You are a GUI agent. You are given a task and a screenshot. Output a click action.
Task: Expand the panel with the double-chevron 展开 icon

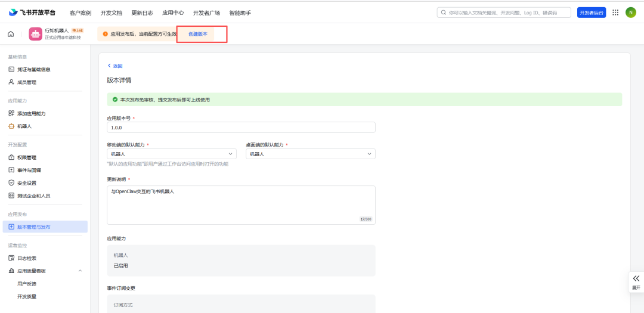(636, 278)
